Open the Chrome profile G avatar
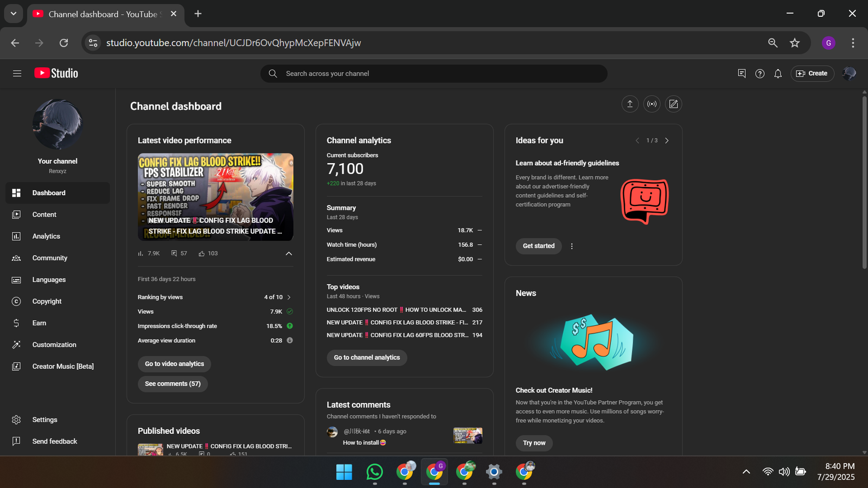Image resolution: width=868 pixels, height=488 pixels. (828, 43)
